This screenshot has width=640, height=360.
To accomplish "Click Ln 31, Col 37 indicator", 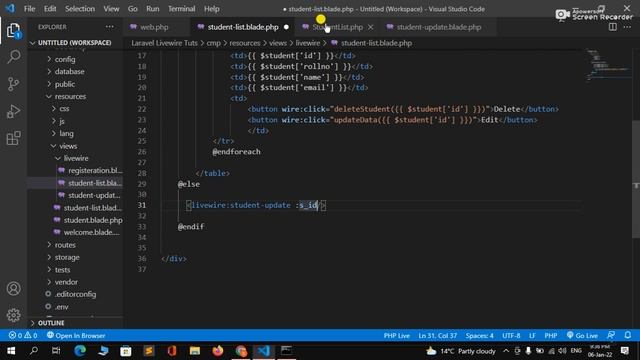I will point(438,336).
